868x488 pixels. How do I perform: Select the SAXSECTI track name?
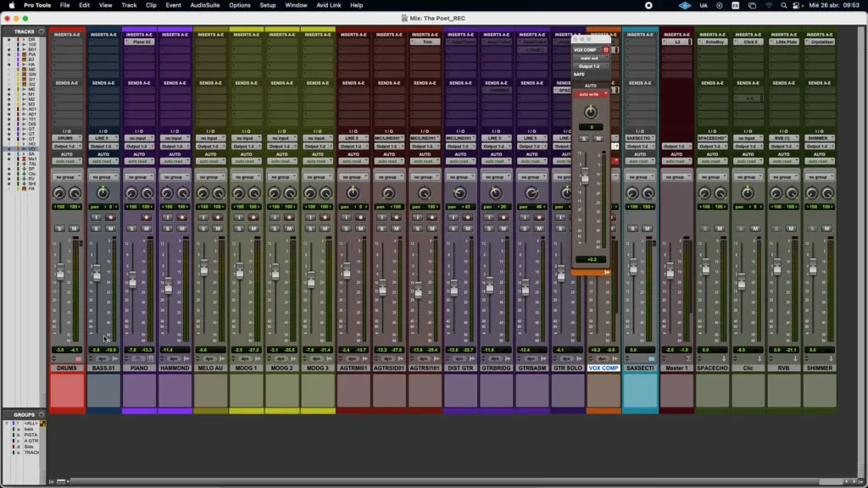point(640,368)
